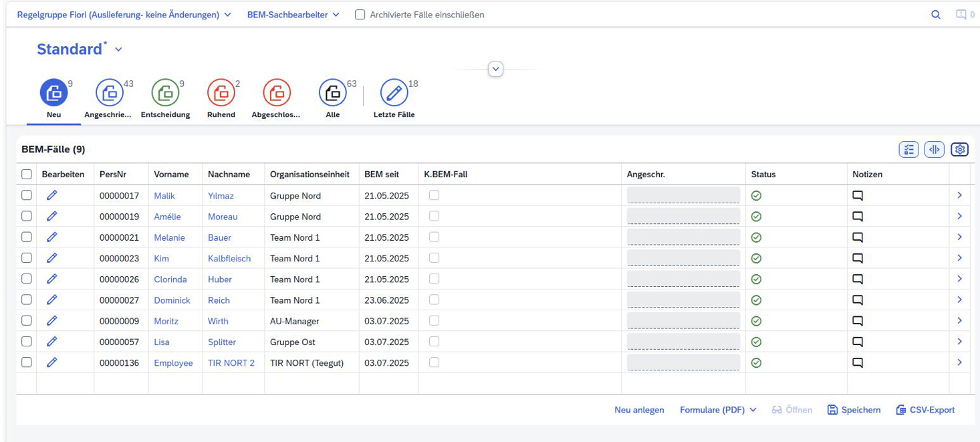Image resolution: width=980 pixels, height=442 pixels.
Task: Switch to the Ruhend filter tab
Action: [221, 100]
